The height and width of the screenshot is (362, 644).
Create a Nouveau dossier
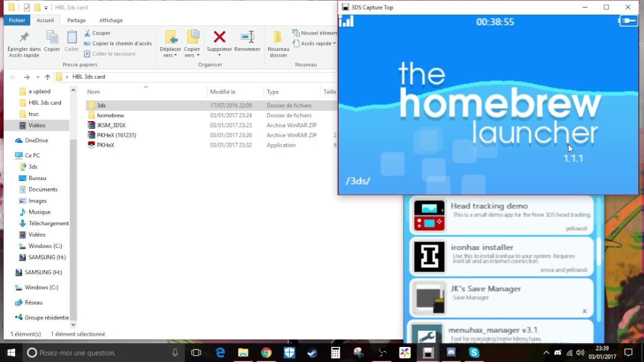(278, 44)
